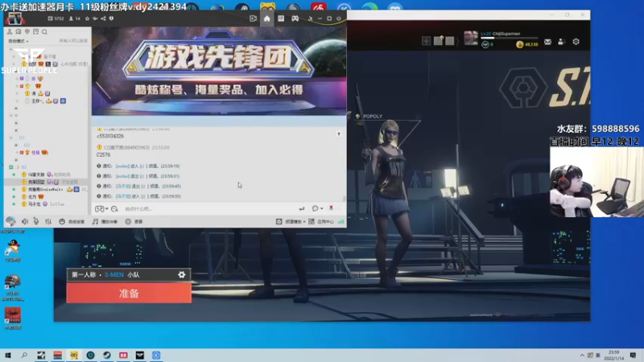Open match settings gear beside 小队
644x362 pixels.
182,274
